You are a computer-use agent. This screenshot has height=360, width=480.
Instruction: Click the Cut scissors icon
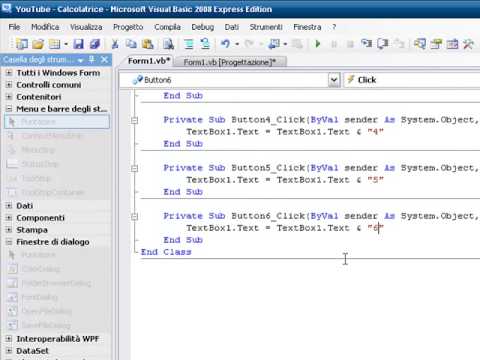pos(115,44)
